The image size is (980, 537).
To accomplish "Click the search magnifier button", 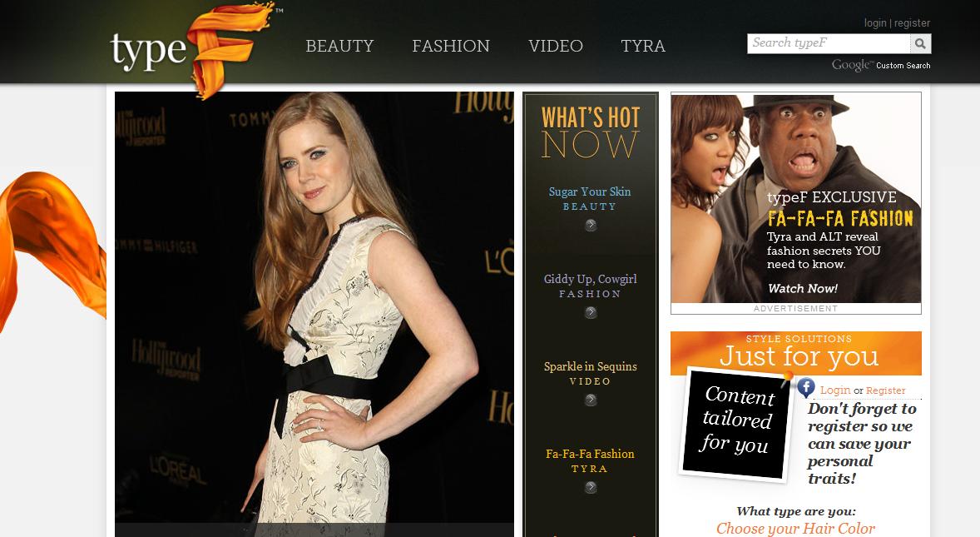I will point(920,43).
